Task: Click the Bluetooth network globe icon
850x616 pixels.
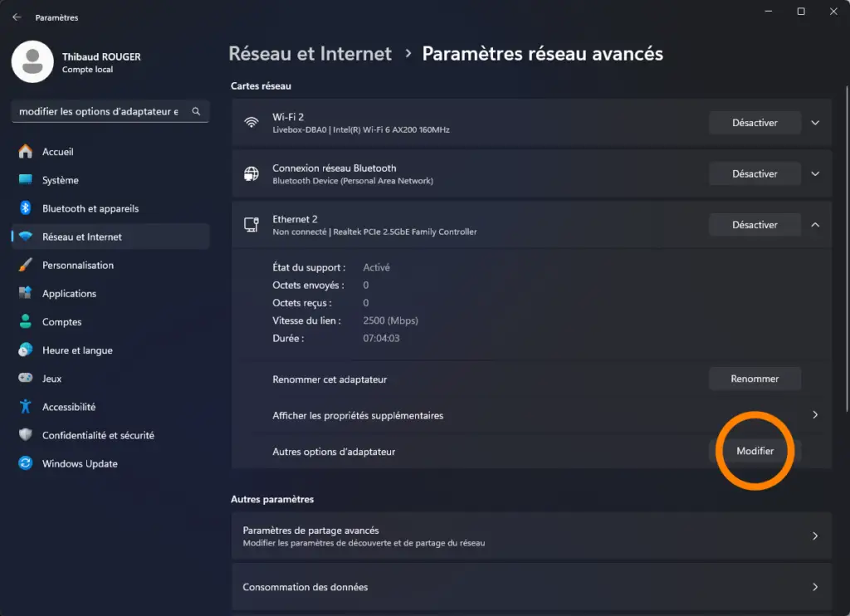Action: pos(251,174)
